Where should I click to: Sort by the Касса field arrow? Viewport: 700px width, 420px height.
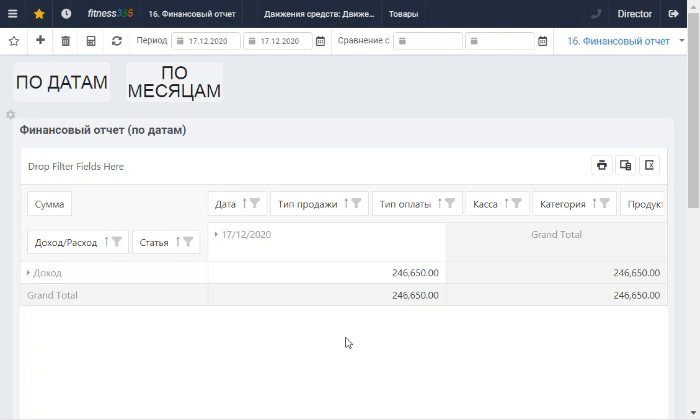[x=506, y=204]
